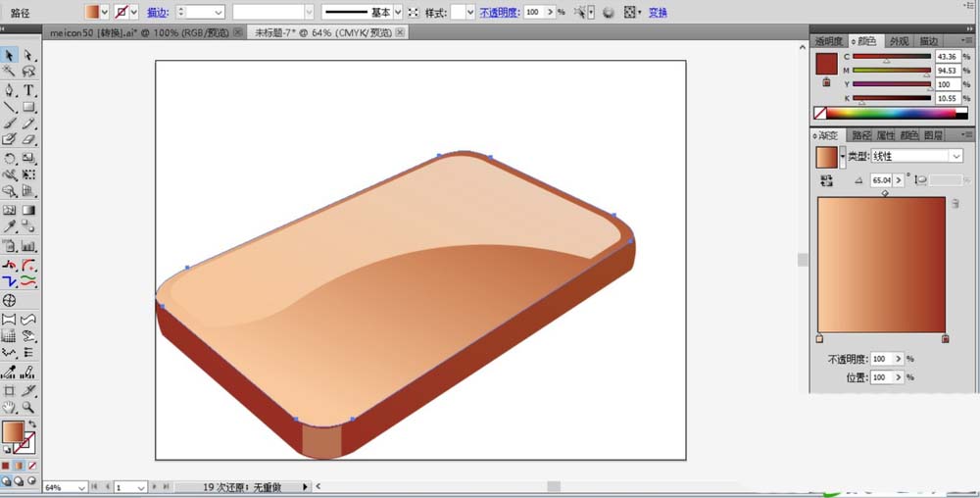The height and width of the screenshot is (498, 980).
Task: Open the gradient swatch preset arrow
Action: click(843, 158)
